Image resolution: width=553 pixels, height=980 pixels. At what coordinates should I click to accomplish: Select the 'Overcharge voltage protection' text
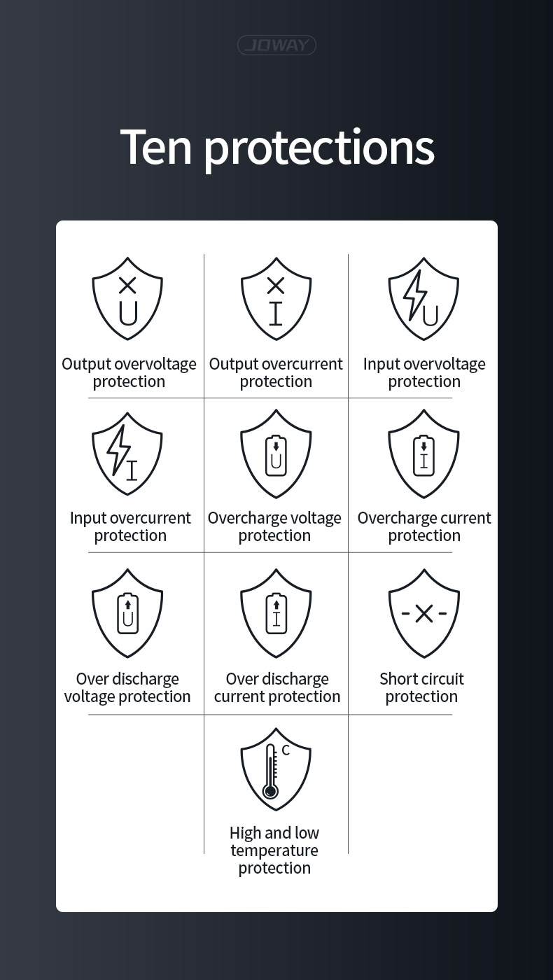point(274,526)
